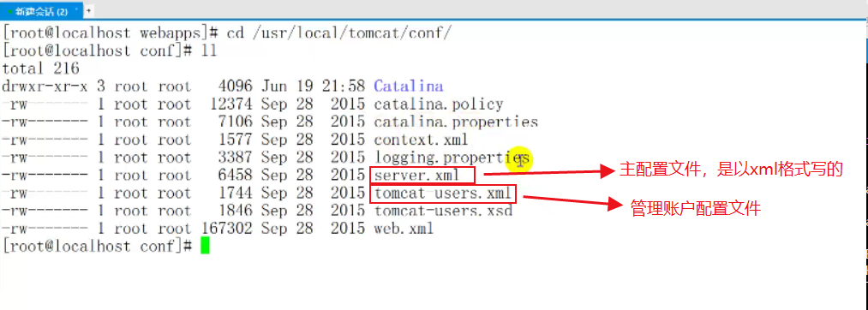Select the 新建会话 (2) session tab
This screenshot has width=868, height=310.
[41, 10]
